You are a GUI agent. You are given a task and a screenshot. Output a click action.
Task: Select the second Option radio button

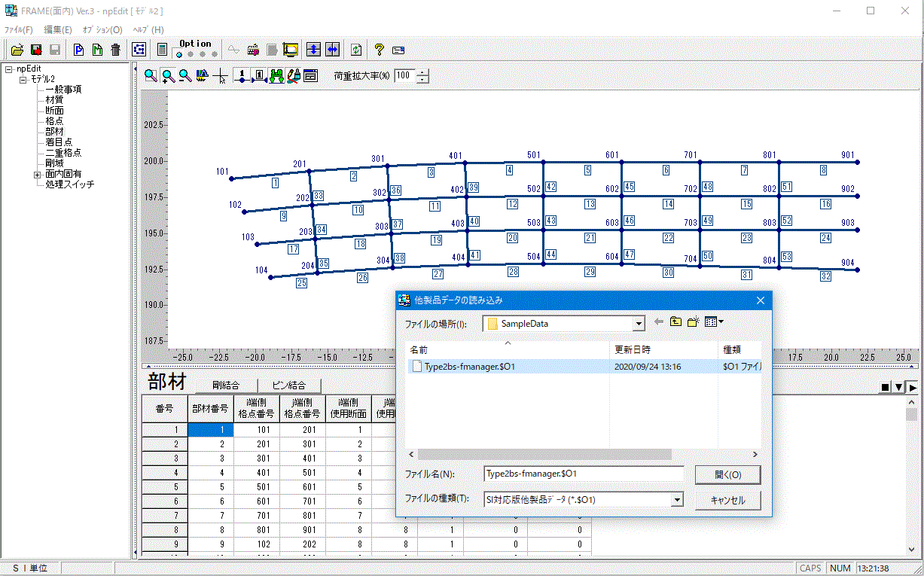[x=191, y=54]
